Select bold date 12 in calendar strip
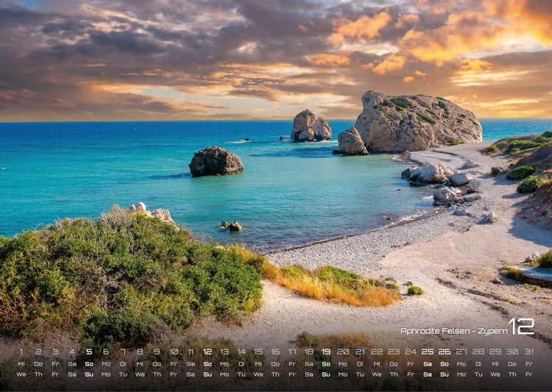 pyautogui.click(x=208, y=352)
